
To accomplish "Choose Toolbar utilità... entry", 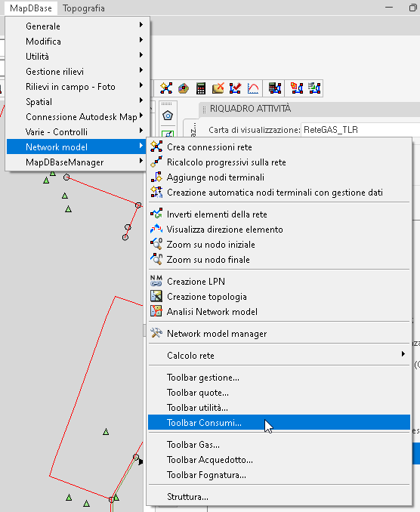I will [x=279, y=408].
